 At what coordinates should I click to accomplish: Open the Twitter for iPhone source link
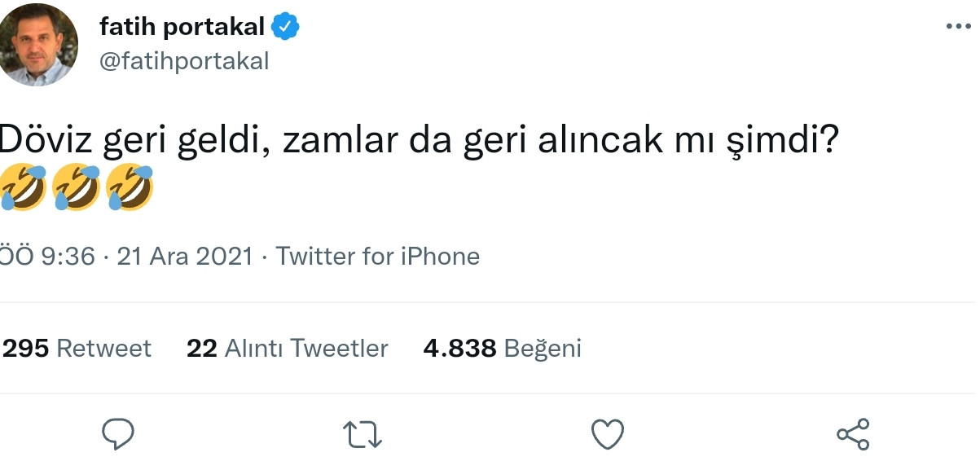tap(378, 256)
